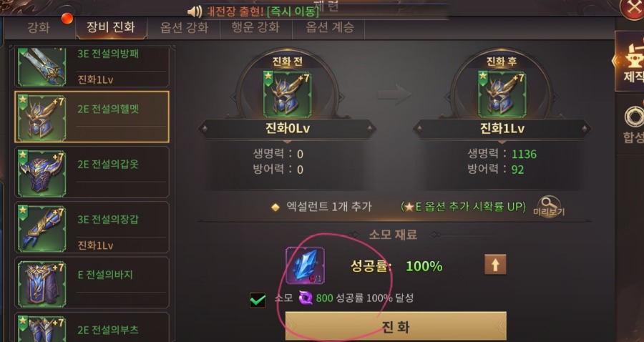Viewport: 644px width, 342px height.
Task: Select 2E 전설의갑옷 in equipment list
Action: [92, 172]
